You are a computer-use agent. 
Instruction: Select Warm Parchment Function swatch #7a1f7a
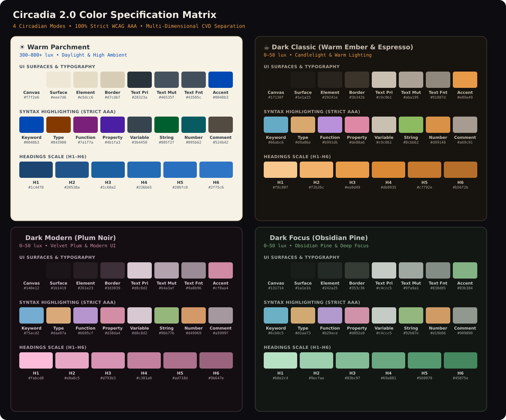click(x=85, y=125)
